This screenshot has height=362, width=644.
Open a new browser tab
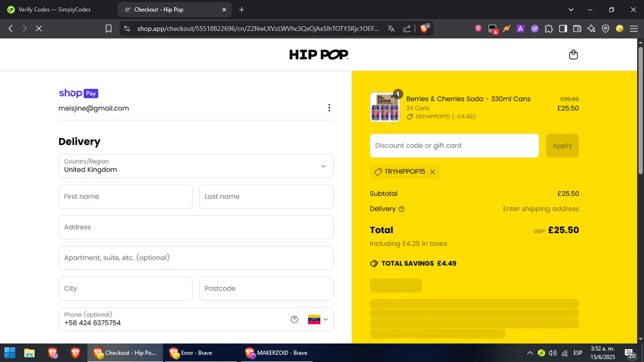(242, 9)
